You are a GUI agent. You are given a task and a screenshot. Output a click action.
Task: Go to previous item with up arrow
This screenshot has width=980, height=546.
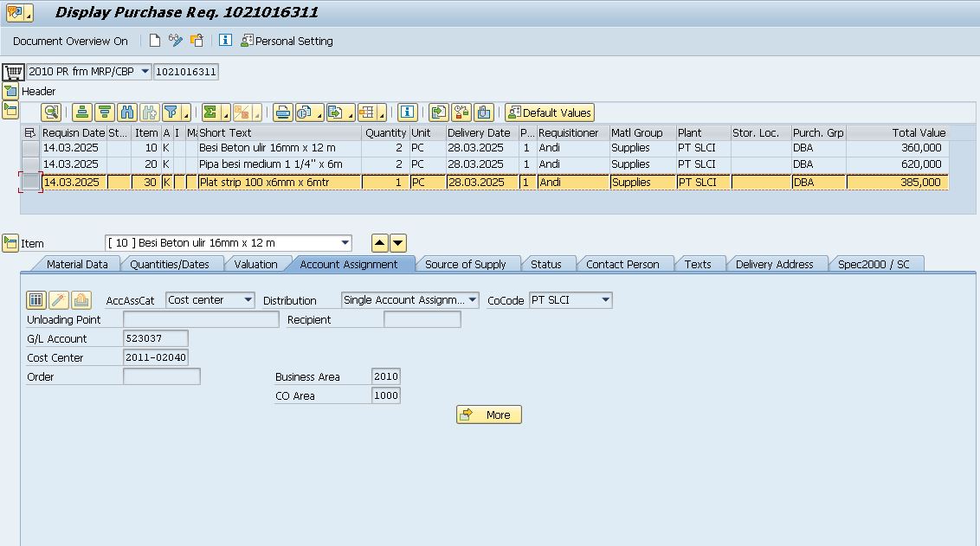click(379, 243)
